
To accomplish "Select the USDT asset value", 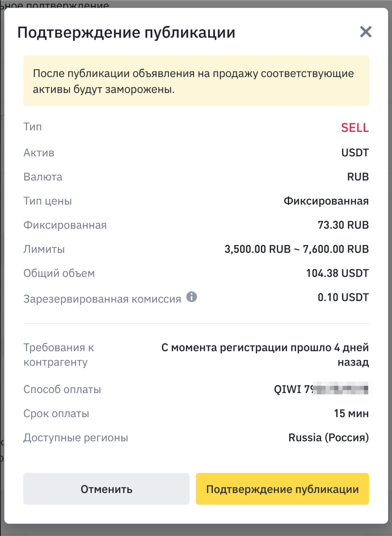I will tap(355, 153).
